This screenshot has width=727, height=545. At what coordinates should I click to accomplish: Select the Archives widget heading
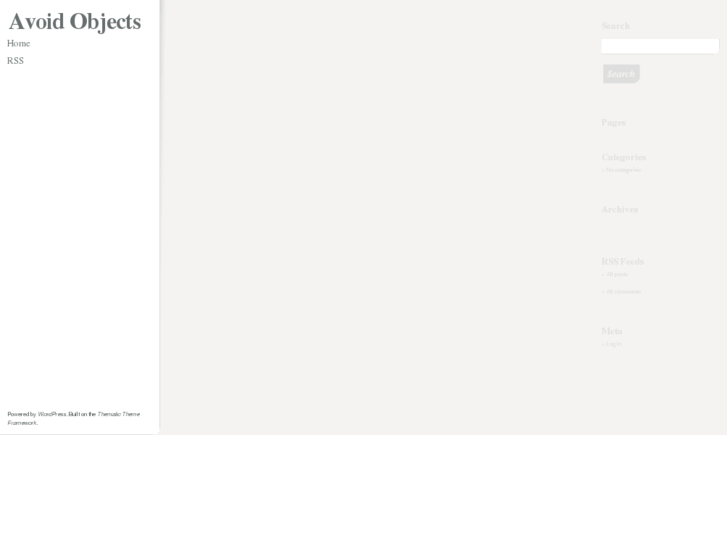coord(619,210)
